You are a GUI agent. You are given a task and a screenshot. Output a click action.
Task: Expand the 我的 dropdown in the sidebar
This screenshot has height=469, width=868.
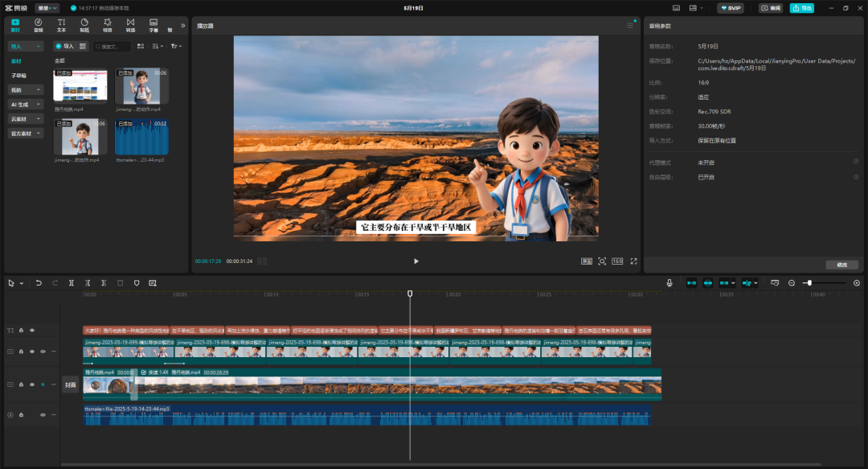coord(26,90)
